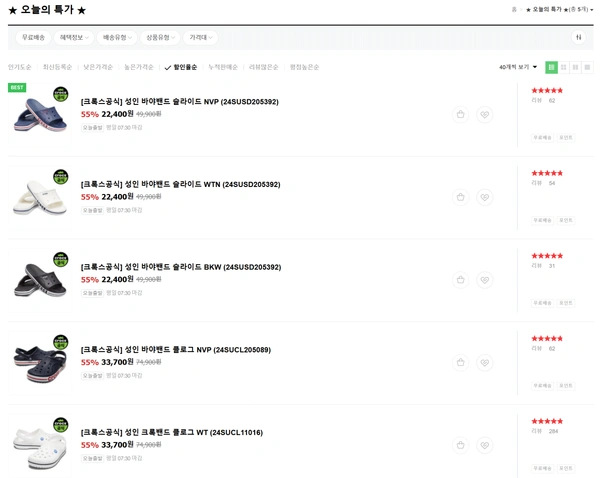
Task: Click the navy slide product thumbnail
Action: coord(40,113)
